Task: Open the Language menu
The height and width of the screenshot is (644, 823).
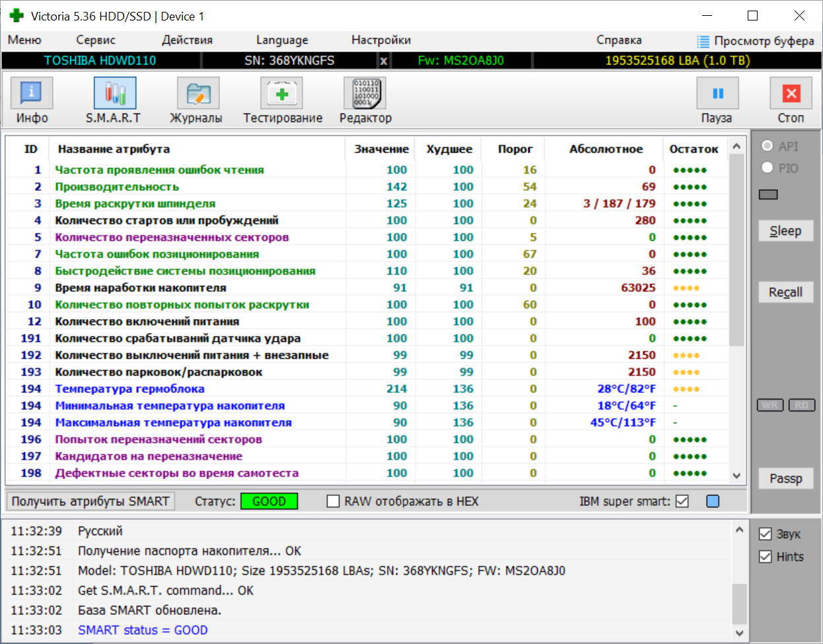Action: click(282, 40)
